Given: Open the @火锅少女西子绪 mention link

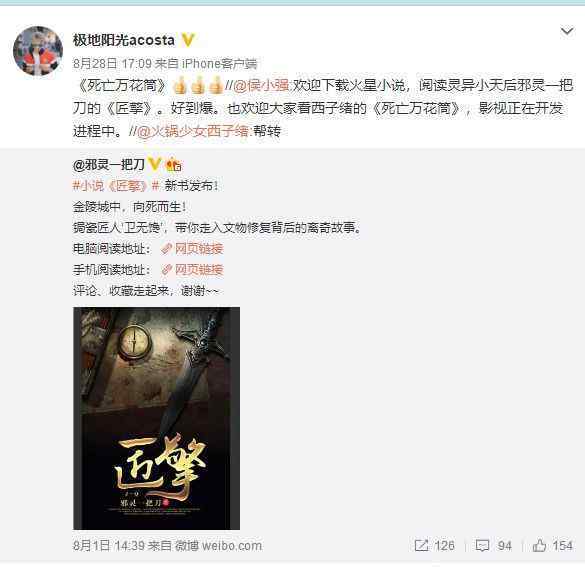Looking at the screenshot, I should tap(193, 131).
